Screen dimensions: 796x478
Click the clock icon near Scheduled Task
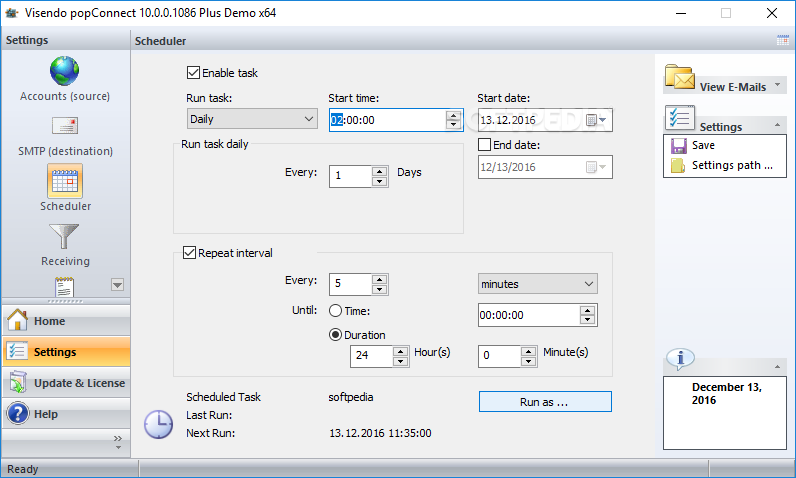tap(158, 424)
